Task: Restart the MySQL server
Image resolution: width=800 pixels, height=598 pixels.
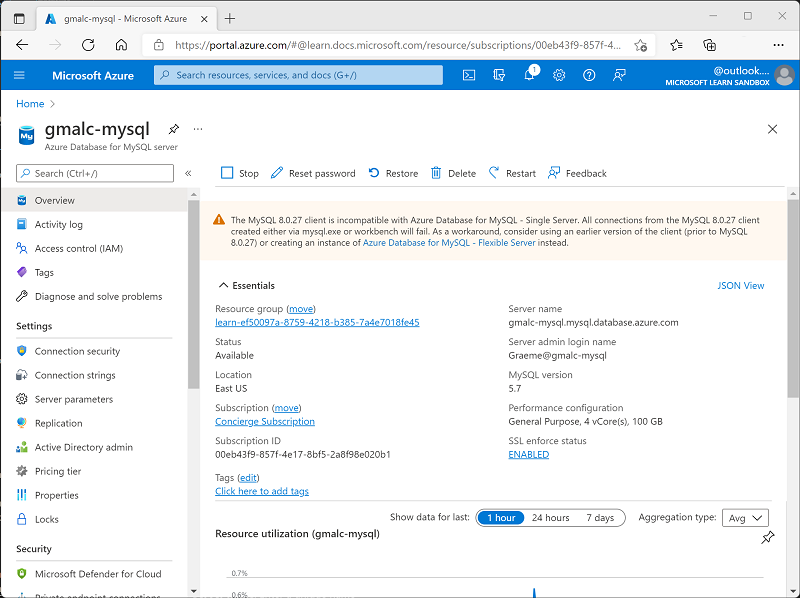Action: (x=512, y=173)
